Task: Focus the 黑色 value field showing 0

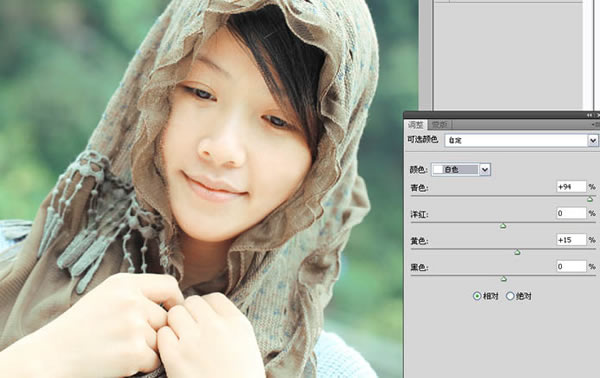Action: click(x=571, y=266)
